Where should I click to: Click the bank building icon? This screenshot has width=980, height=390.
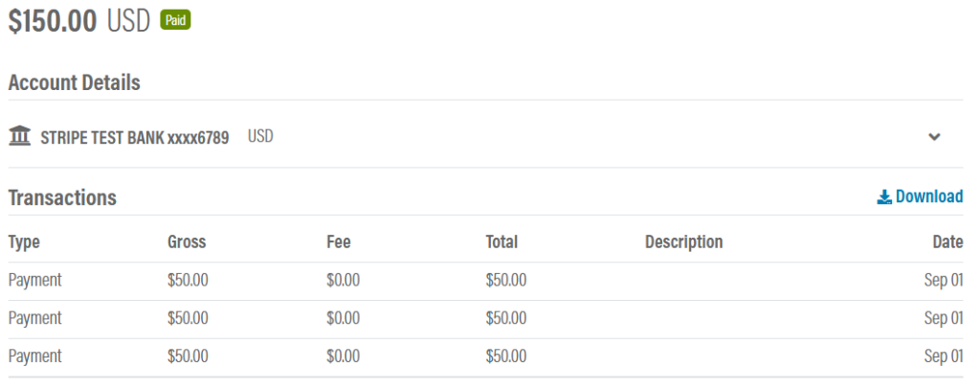pos(20,135)
